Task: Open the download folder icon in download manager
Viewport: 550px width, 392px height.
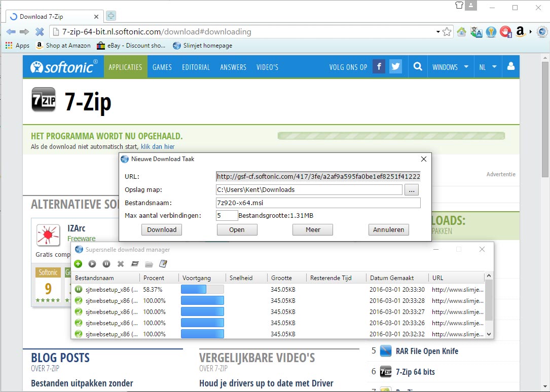Action: click(149, 264)
